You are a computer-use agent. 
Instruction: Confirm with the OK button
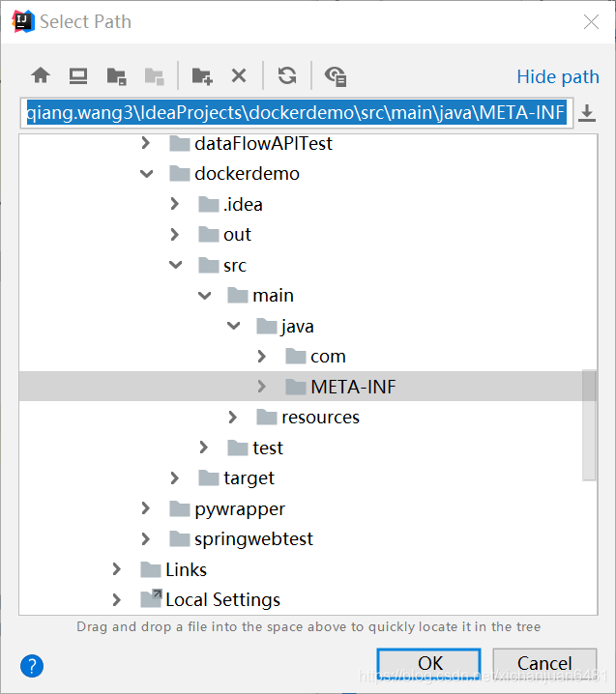428,663
